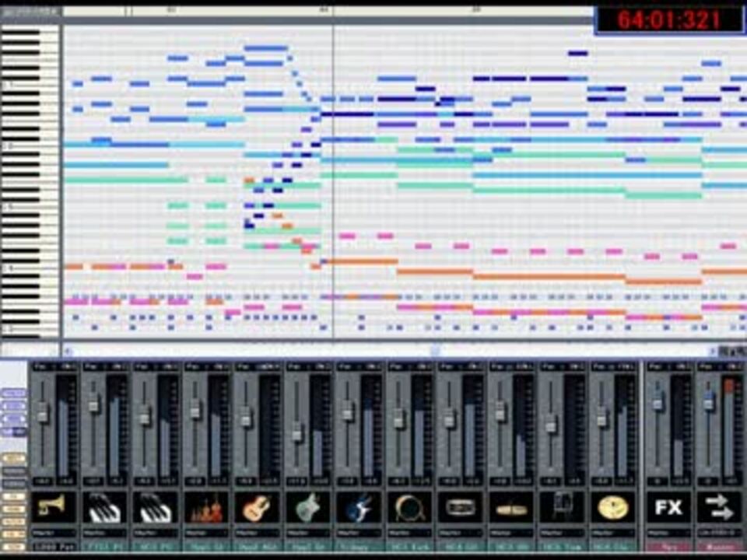Click the piano roll scrollbar left arrow

coord(68,352)
